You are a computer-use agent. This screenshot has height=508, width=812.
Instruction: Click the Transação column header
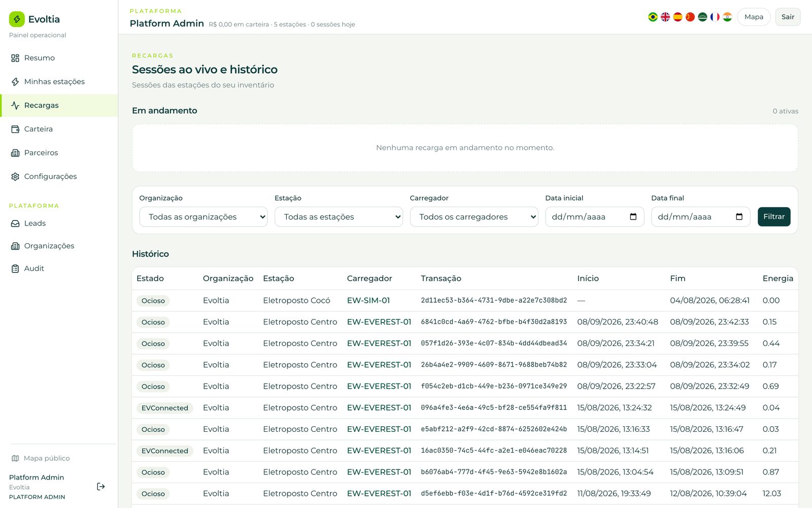tap(441, 278)
